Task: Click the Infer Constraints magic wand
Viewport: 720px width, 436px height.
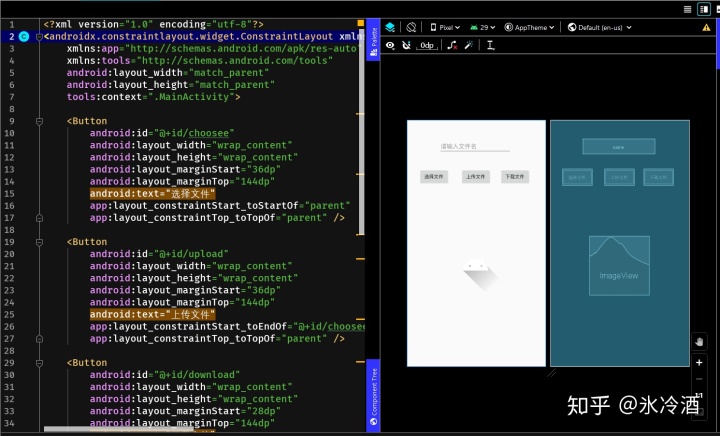Action: (x=469, y=45)
